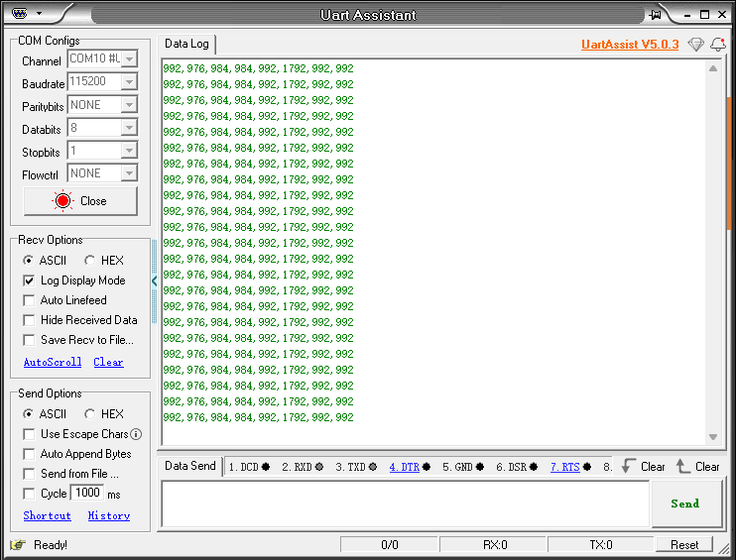This screenshot has width=736, height=560.
Task: Select ASCII in Recv Options
Action: 28,261
